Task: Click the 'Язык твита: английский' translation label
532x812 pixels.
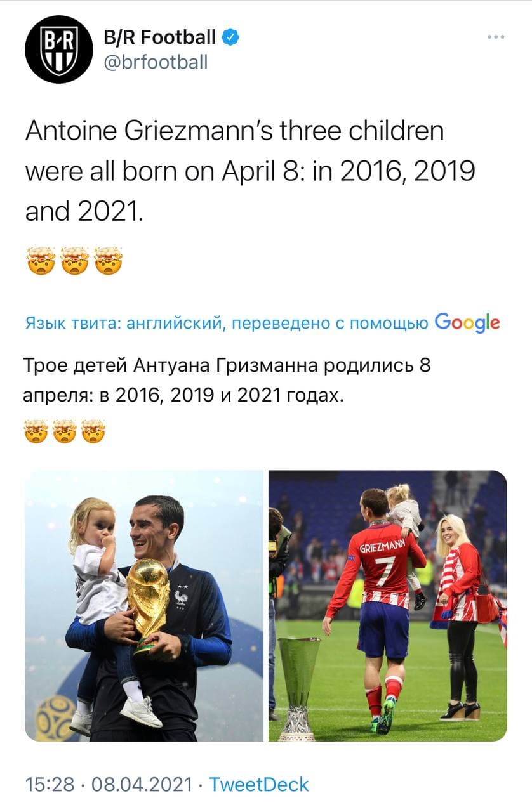Action: point(124,324)
